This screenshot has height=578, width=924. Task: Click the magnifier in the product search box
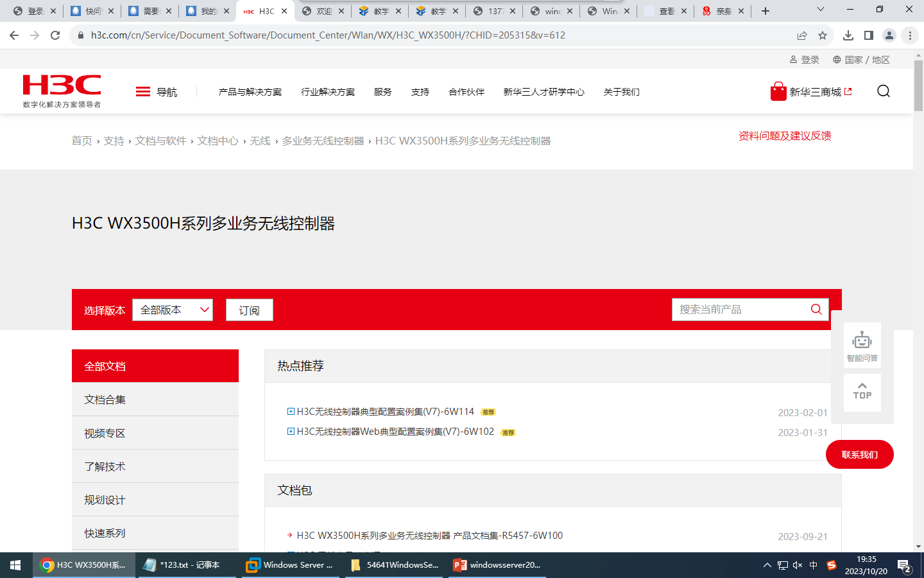pos(816,310)
